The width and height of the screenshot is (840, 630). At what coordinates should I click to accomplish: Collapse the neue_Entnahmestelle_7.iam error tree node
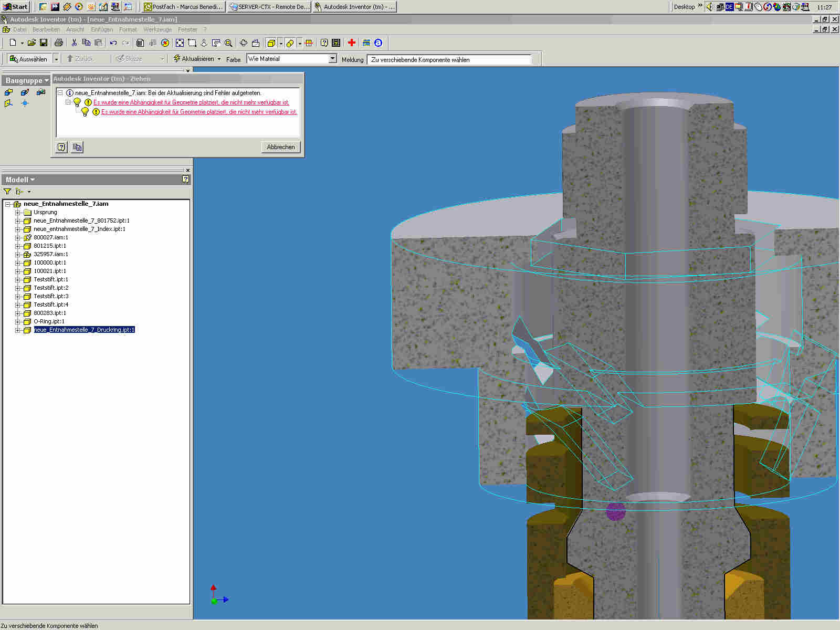(60, 93)
